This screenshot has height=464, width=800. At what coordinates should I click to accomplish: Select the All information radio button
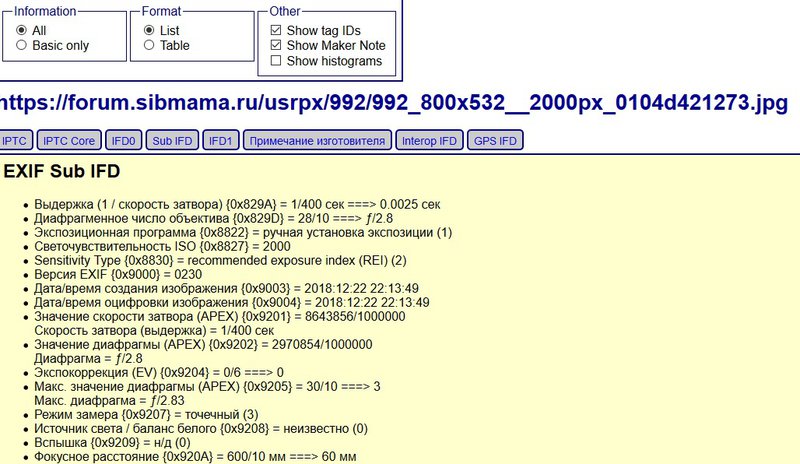(x=22, y=30)
